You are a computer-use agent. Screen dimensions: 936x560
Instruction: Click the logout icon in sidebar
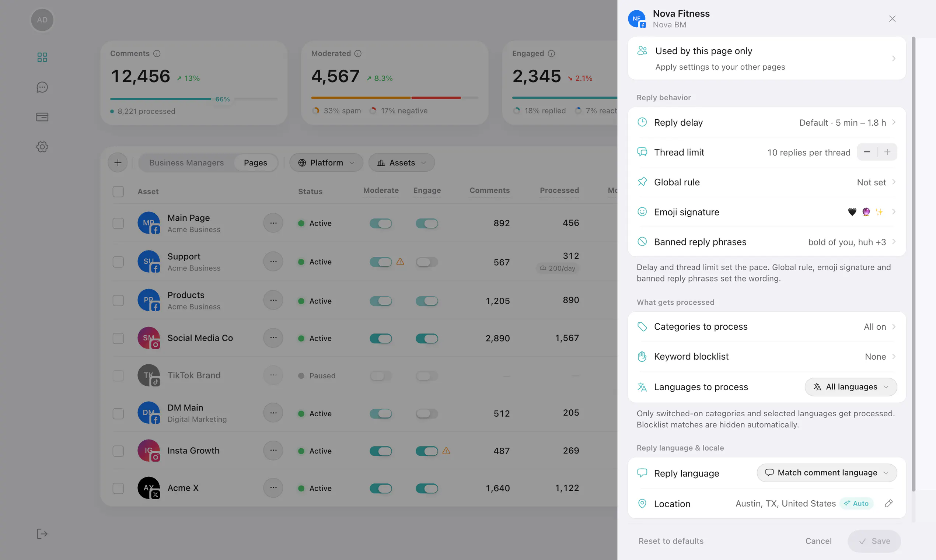pos(42,533)
